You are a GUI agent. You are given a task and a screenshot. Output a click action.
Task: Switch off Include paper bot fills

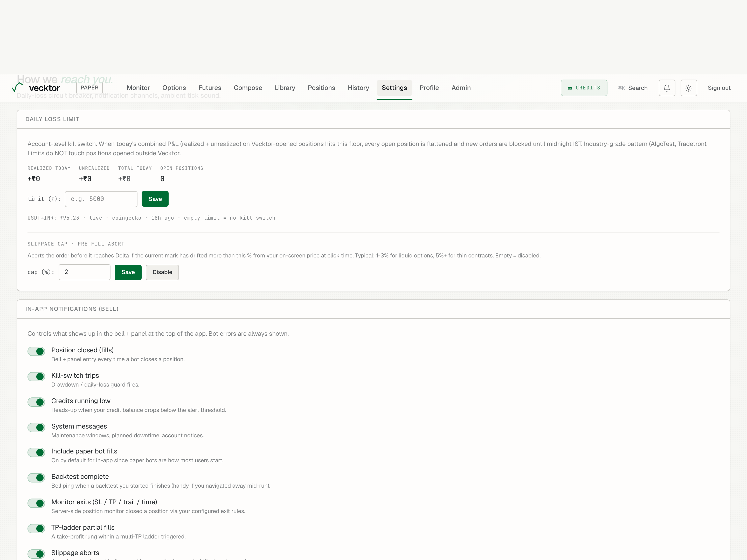(x=36, y=452)
